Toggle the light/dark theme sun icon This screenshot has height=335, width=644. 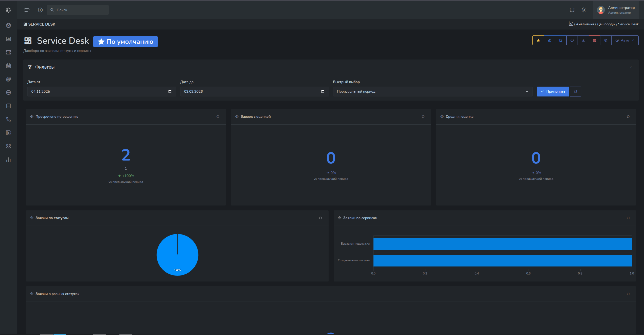click(584, 10)
